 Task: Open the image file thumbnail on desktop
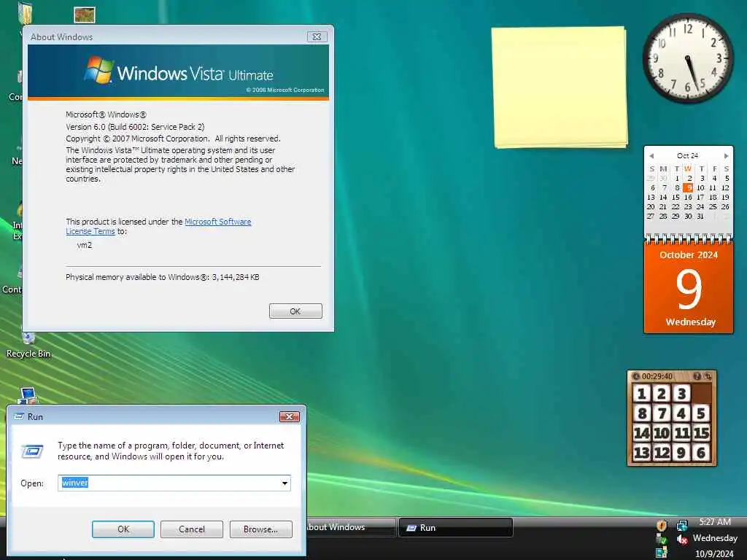(85, 15)
